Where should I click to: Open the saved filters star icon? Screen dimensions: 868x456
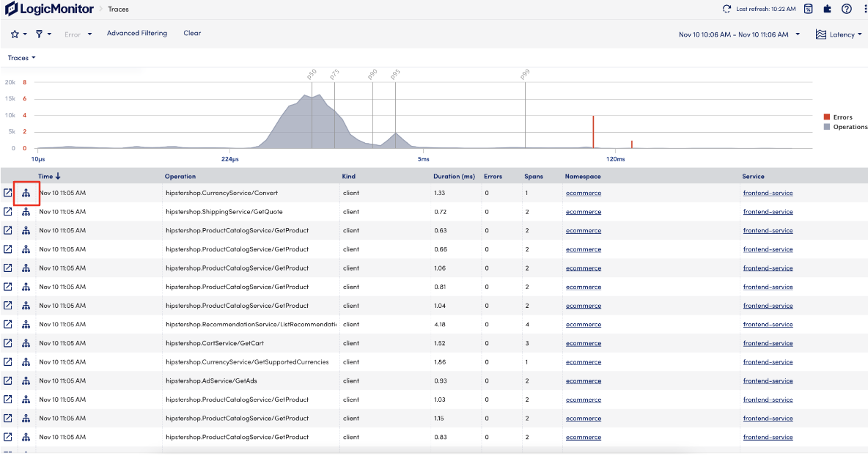click(15, 33)
